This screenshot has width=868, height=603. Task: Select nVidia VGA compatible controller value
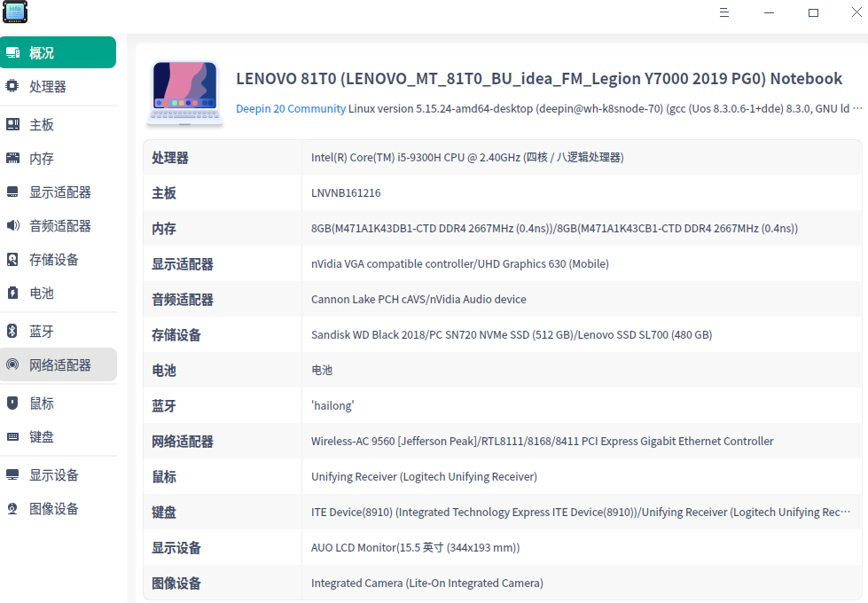click(460, 263)
